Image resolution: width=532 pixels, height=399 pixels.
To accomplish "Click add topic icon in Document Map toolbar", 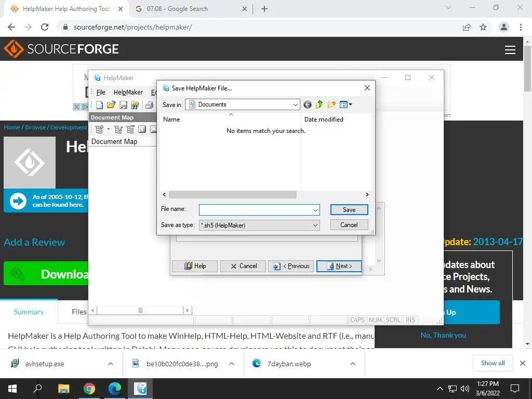I will (99, 129).
